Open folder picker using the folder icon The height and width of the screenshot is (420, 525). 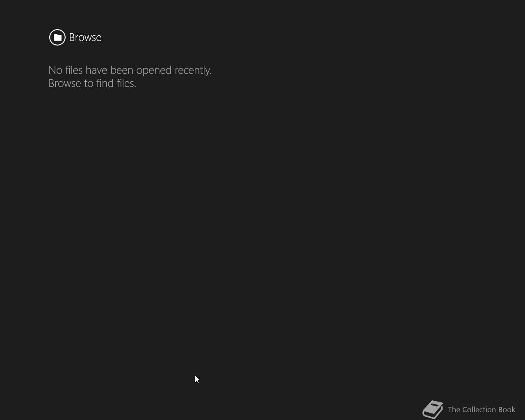click(x=57, y=37)
